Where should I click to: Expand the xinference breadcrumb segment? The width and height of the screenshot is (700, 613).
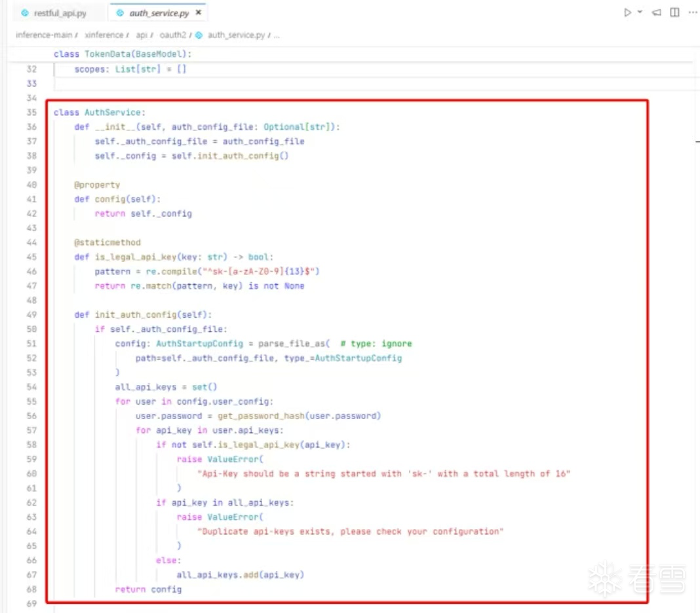104,35
